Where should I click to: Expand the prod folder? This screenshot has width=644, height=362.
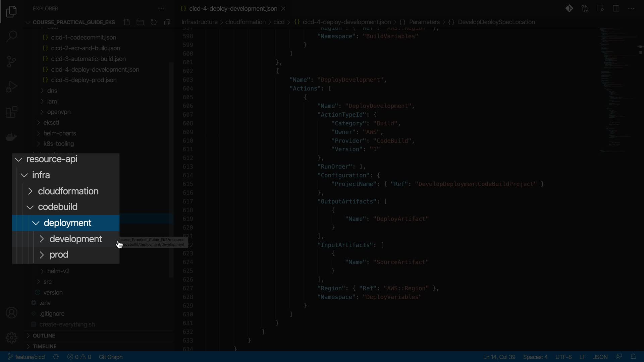[59, 255]
